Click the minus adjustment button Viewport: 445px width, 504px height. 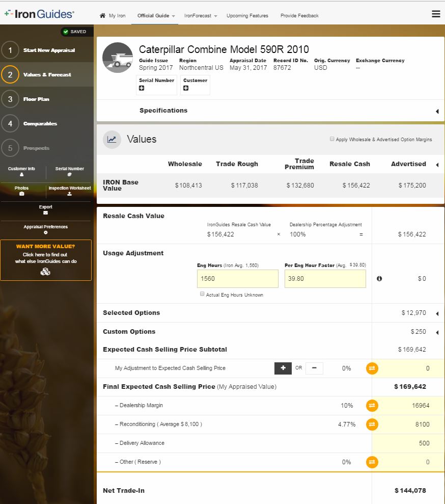314,368
